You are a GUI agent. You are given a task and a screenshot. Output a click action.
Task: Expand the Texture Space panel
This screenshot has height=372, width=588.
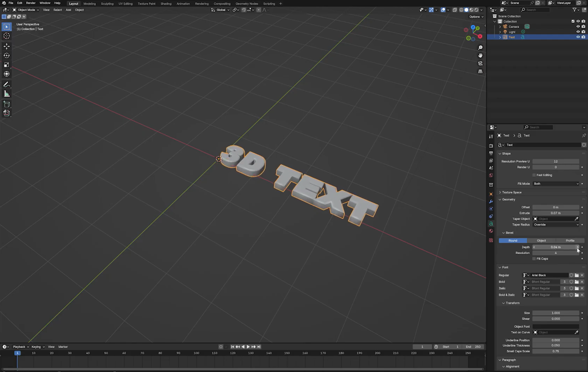512,192
